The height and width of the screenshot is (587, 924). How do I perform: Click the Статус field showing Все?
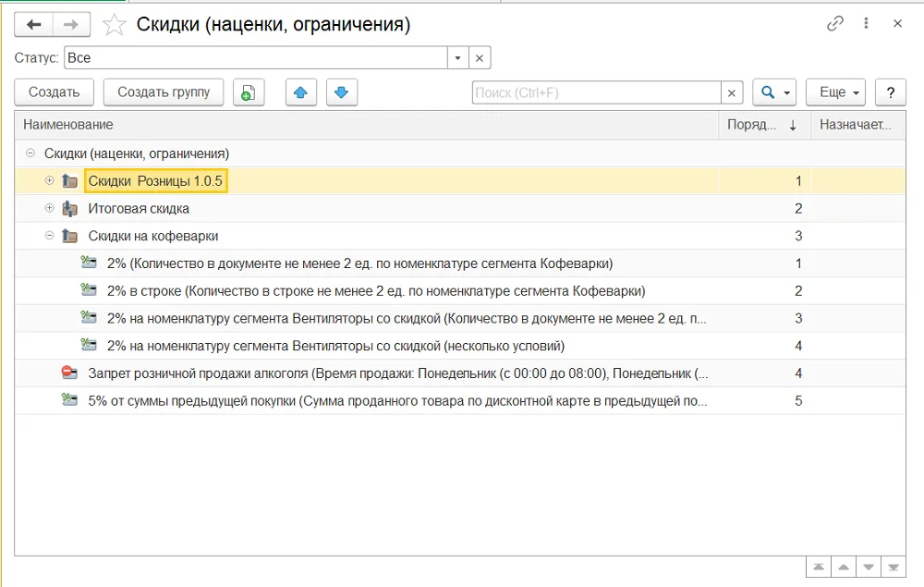tap(256, 58)
